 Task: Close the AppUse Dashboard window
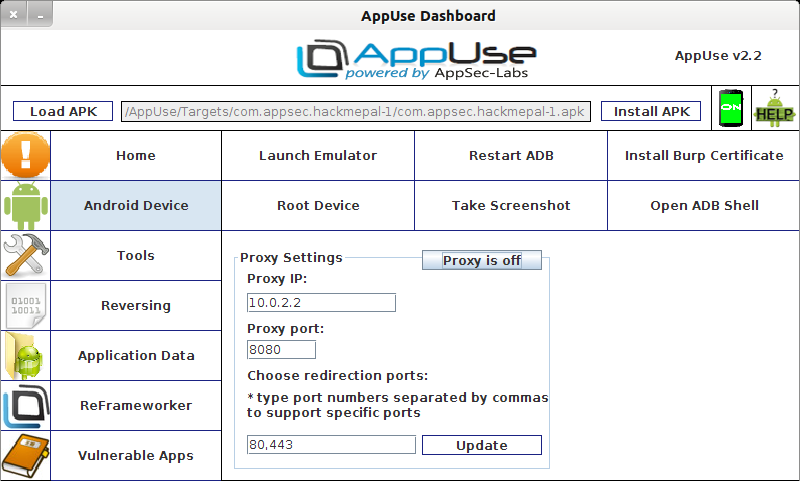coord(13,14)
